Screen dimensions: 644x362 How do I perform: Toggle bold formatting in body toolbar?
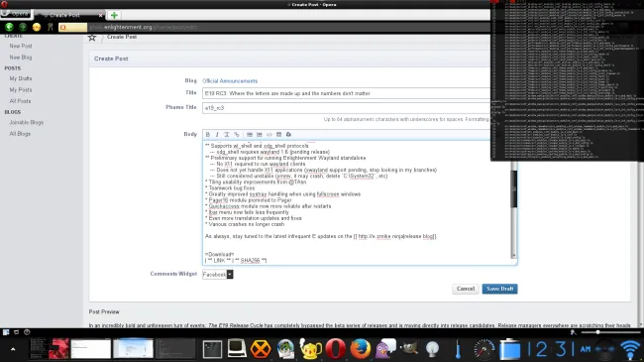coord(208,135)
